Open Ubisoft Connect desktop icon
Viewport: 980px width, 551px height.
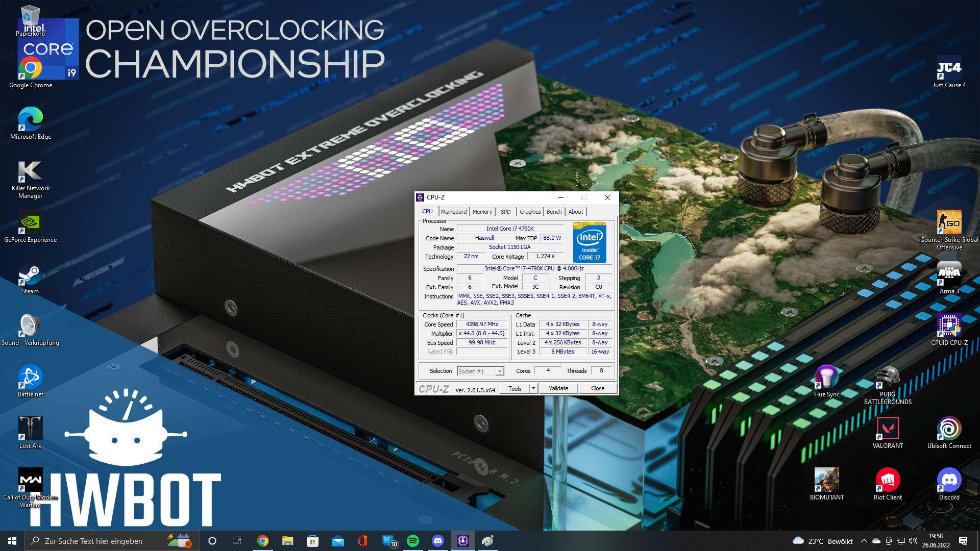point(949,433)
